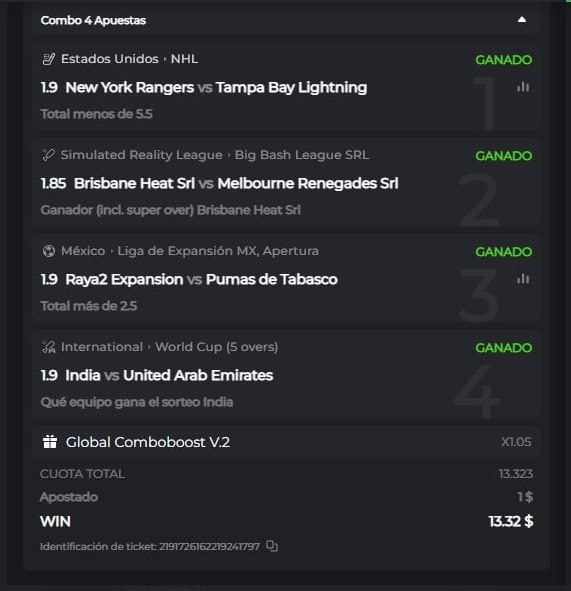Click the Combo 4 Apuestas header title
Viewport: 571px width, 591px height.
[93, 20]
